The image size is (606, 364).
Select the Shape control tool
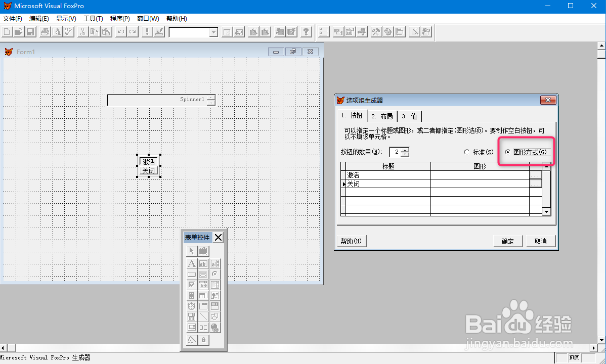pyautogui.click(x=215, y=317)
